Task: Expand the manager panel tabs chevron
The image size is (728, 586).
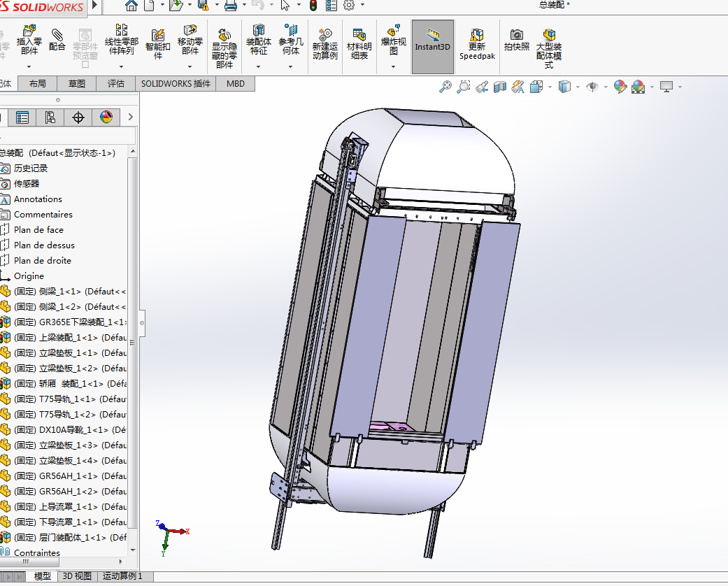Action: pos(130,117)
